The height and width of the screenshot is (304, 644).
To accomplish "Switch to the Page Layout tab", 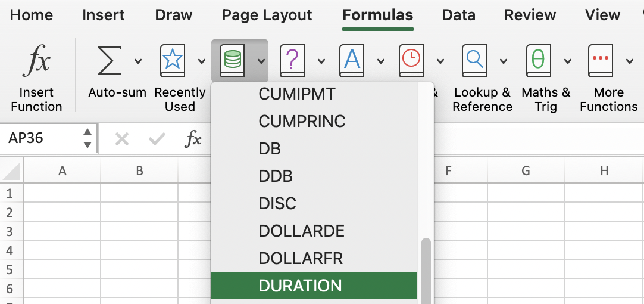I will (267, 15).
